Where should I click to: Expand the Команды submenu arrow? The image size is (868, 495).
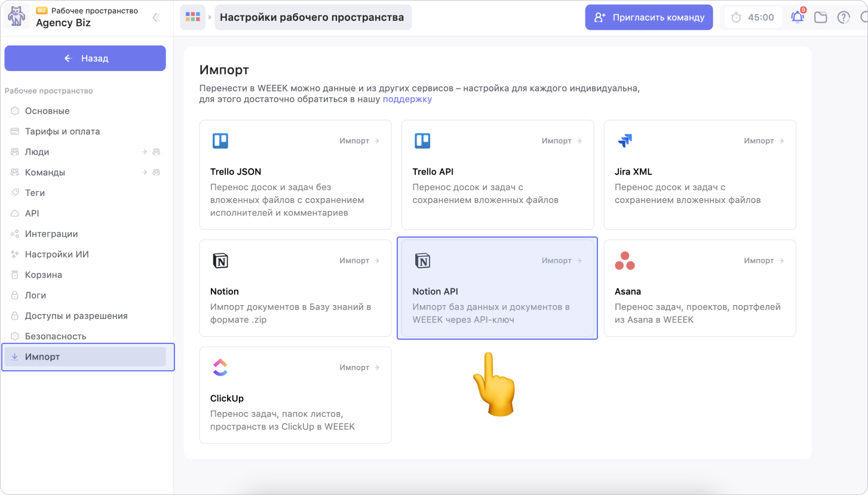(x=145, y=173)
